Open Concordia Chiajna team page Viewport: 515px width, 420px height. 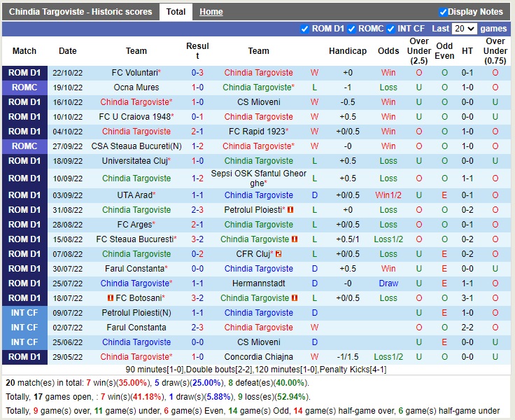coord(258,357)
